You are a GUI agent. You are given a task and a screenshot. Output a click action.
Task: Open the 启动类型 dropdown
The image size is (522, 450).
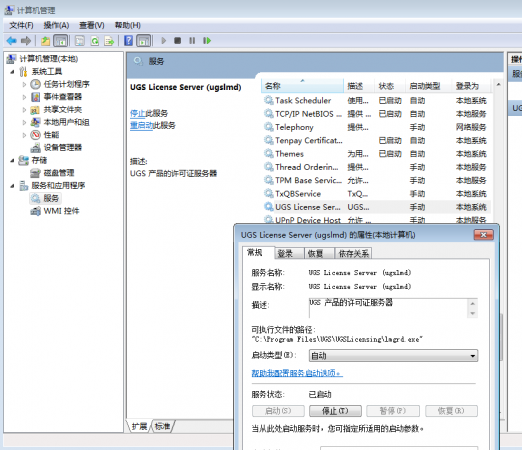point(393,356)
